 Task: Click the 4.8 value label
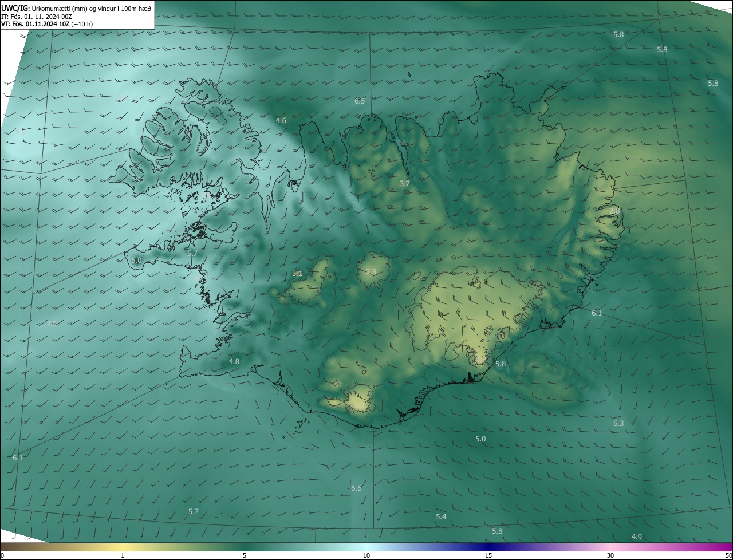pos(234,361)
